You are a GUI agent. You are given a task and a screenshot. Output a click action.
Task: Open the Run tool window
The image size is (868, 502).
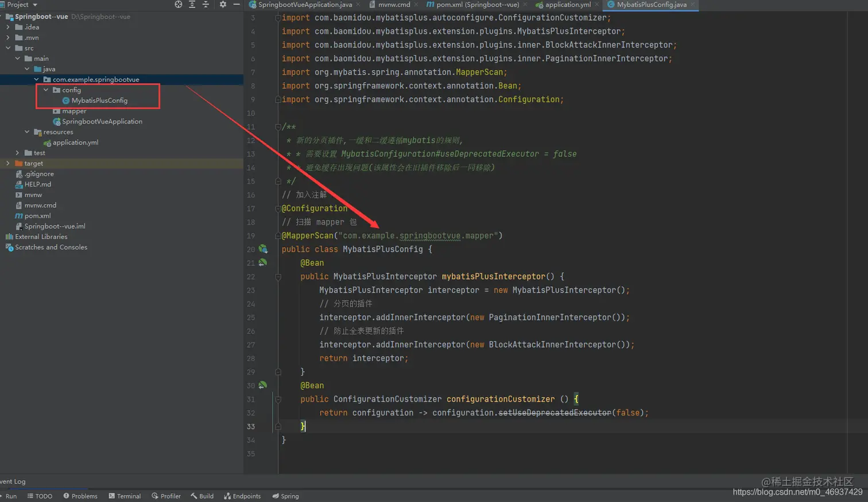9,496
